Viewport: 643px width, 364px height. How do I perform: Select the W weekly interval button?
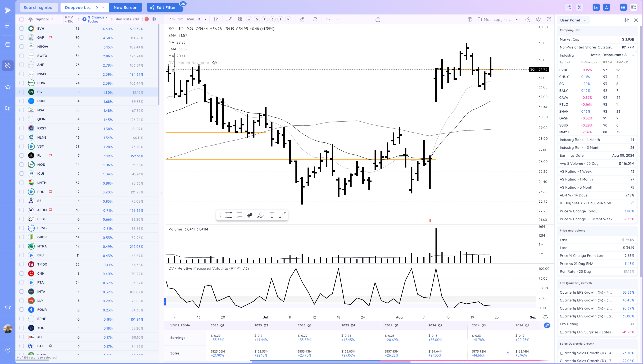click(249, 19)
